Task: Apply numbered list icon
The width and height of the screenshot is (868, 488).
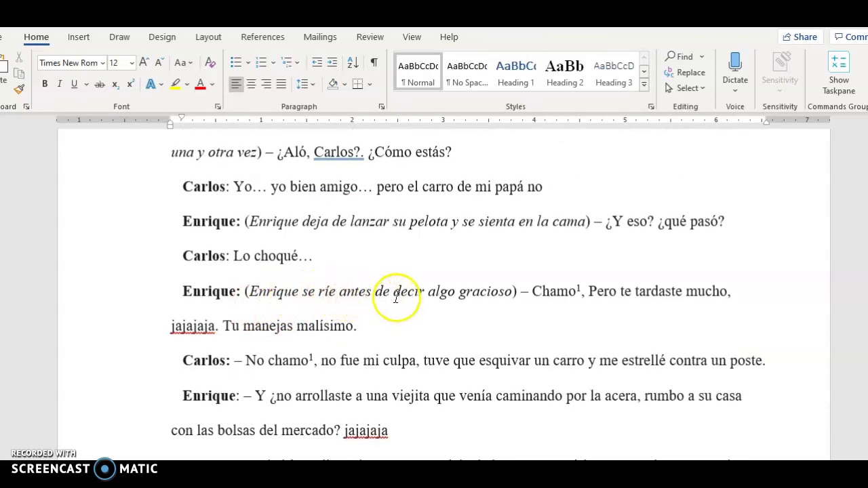Action: click(260, 63)
